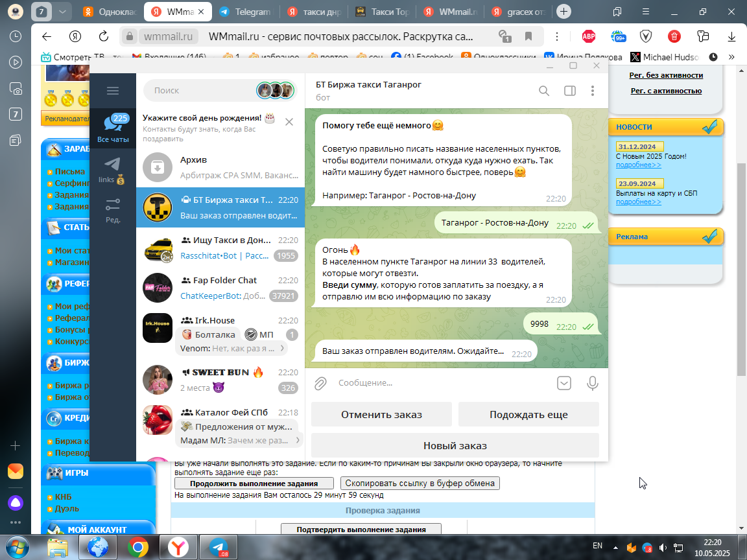Image resolution: width=747 pixels, height=560 pixels.
Task: Show more bookmarks chevron
Action: pyautogui.click(x=731, y=57)
